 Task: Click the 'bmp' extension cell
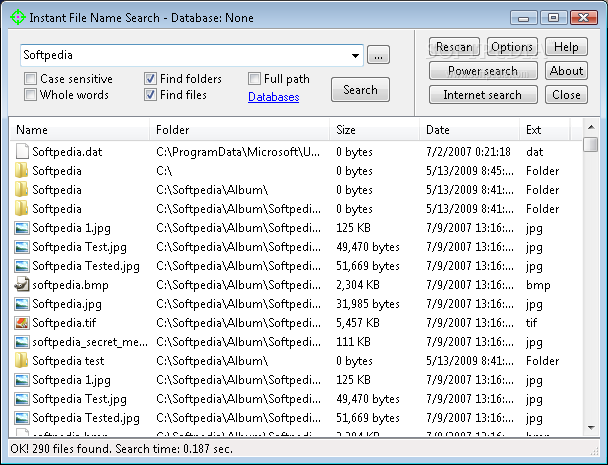click(x=538, y=285)
